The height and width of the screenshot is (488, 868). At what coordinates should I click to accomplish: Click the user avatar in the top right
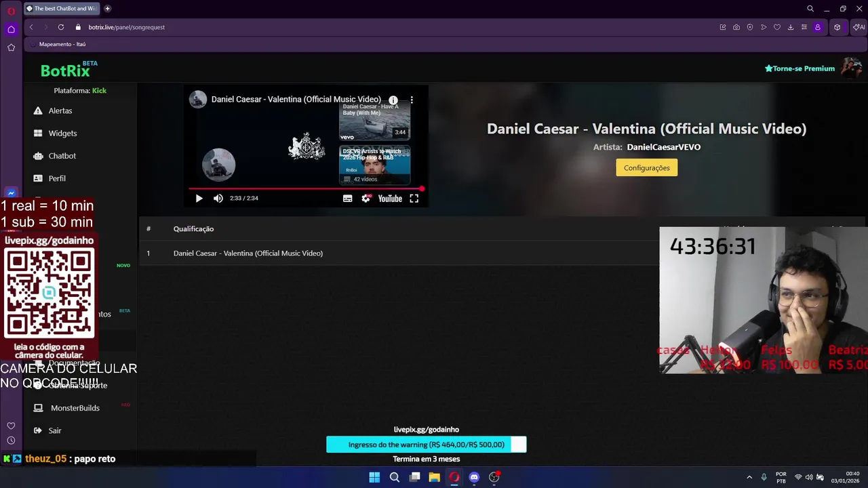click(x=851, y=68)
